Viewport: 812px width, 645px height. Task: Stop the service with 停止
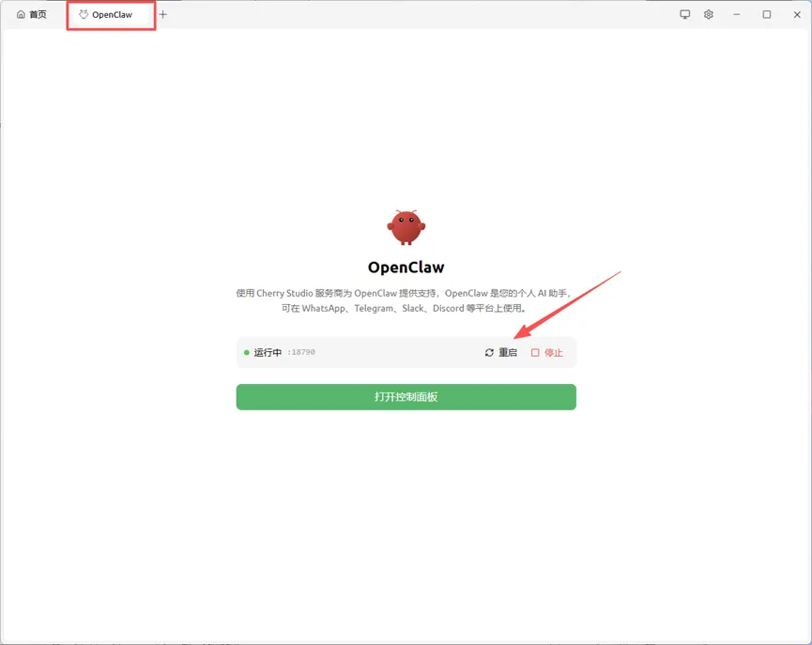tap(547, 353)
